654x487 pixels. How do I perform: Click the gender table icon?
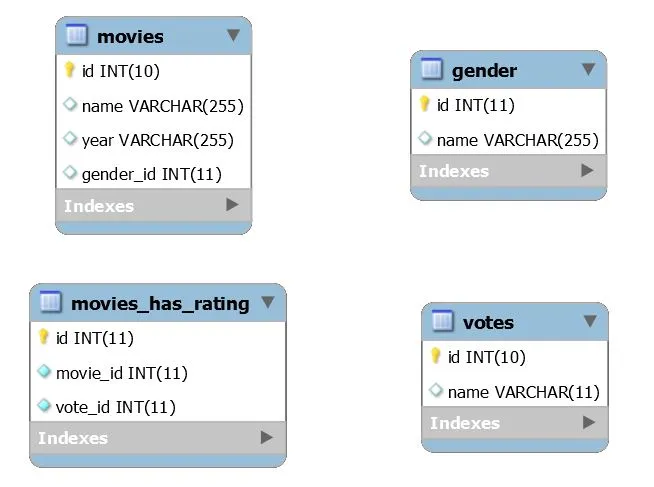[x=432, y=70]
